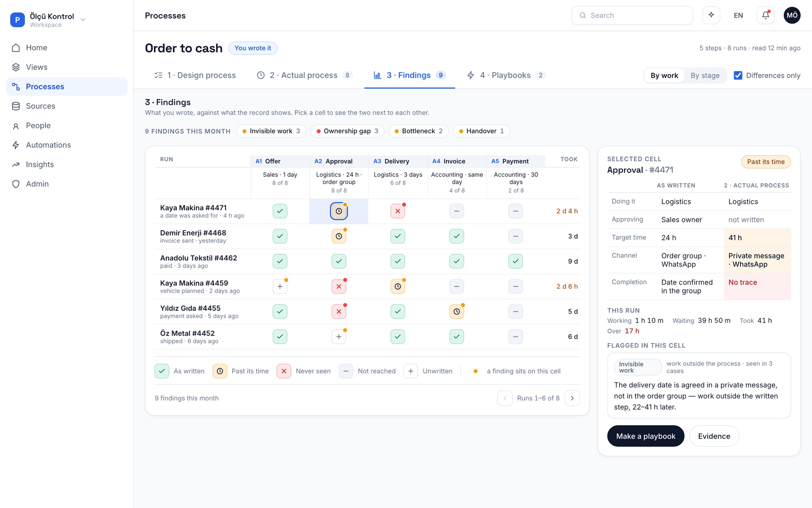Filter by Handover findings
This screenshot has height=508, width=812.
click(x=482, y=131)
